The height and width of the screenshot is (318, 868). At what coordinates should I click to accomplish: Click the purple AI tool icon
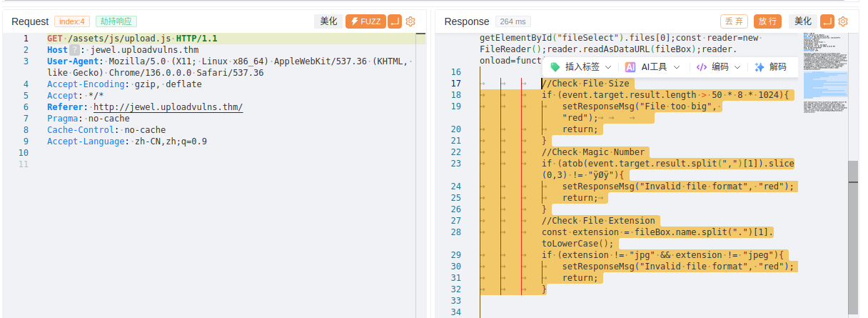(x=630, y=67)
